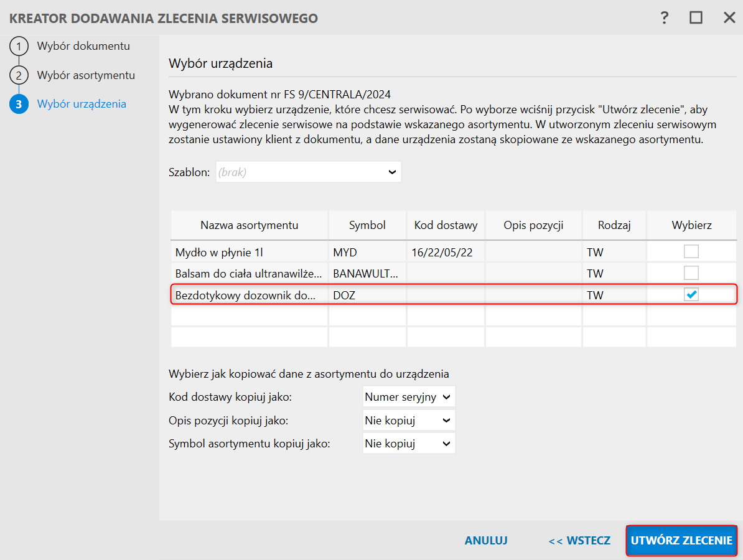The image size is (743, 560).
Task: Sort by Nazwa asortymentu column header
Action: click(249, 225)
